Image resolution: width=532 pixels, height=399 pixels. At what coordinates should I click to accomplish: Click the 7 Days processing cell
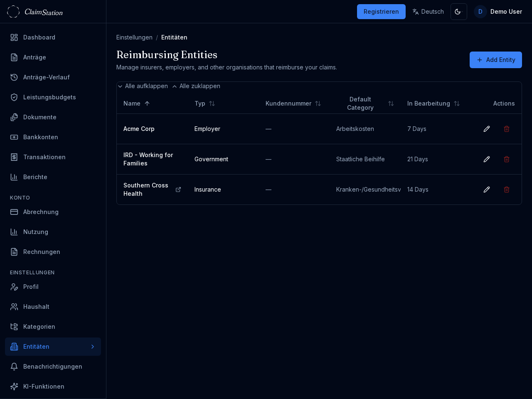(x=417, y=129)
